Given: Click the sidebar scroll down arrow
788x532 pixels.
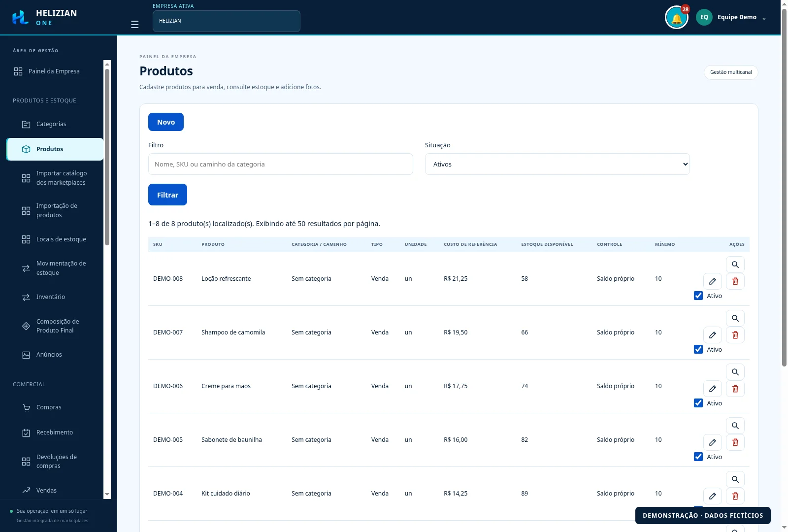Looking at the screenshot, I should click(107, 495).
